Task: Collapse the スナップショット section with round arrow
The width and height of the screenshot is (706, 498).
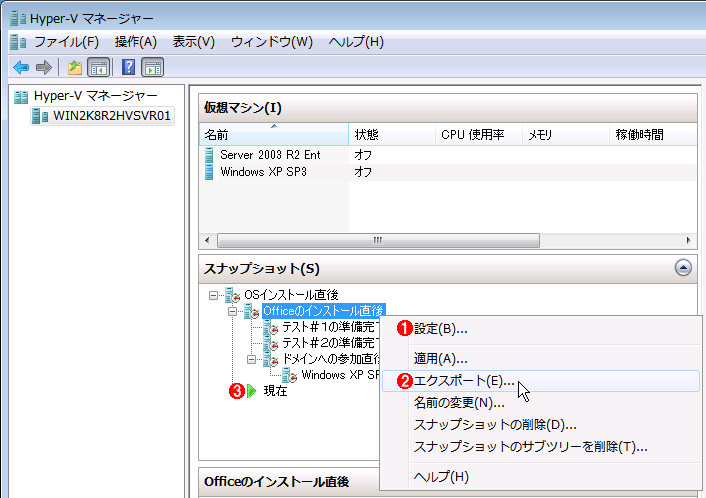Action: (x=683, y=267)
